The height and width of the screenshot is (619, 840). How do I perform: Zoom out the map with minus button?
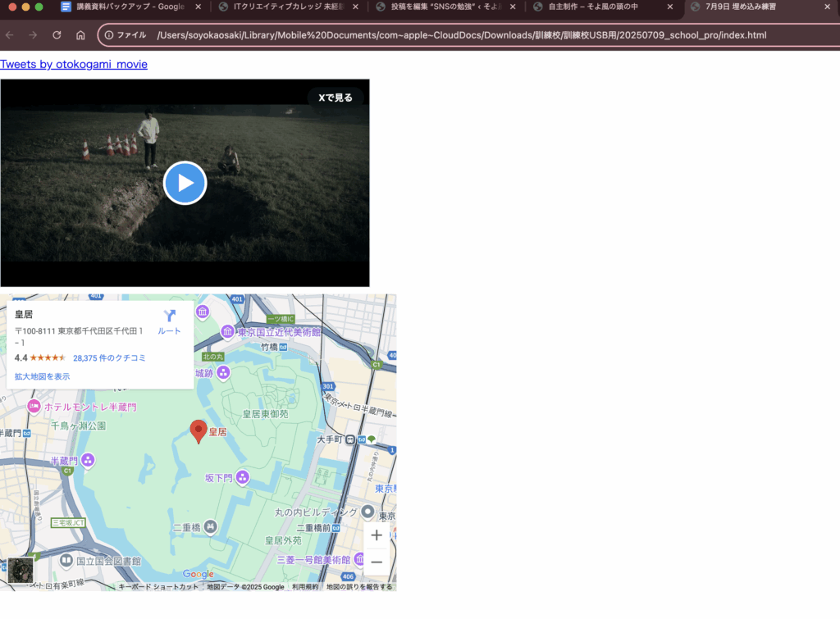pyautogui.click(x=377, y=562)
